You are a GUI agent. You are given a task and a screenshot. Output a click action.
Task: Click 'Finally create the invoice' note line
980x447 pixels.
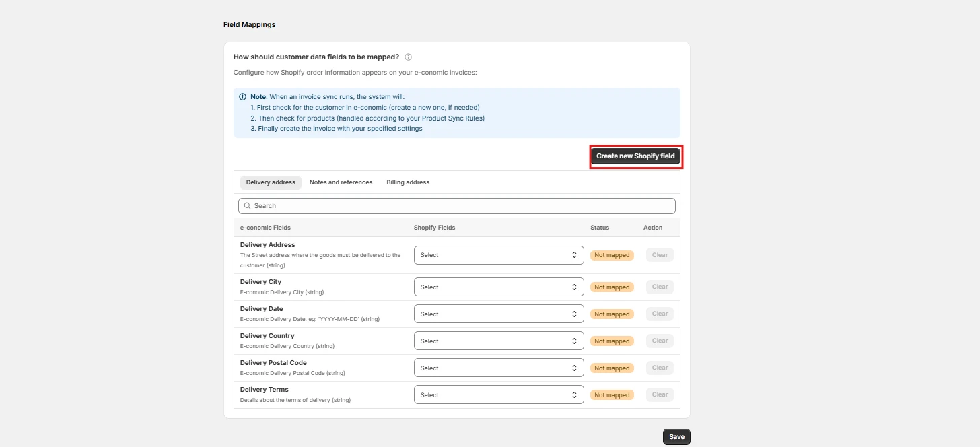tap(337, 129)
